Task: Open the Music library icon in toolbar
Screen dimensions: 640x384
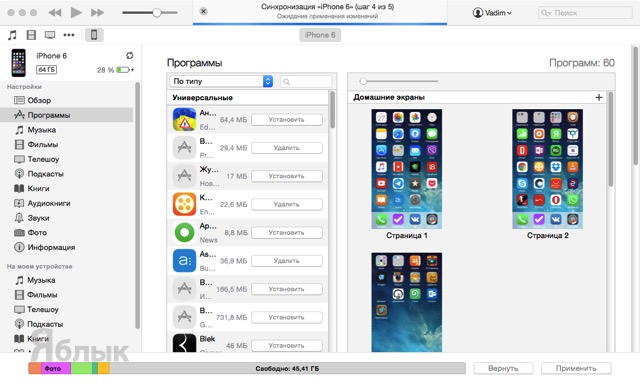Action: point(12,35)
